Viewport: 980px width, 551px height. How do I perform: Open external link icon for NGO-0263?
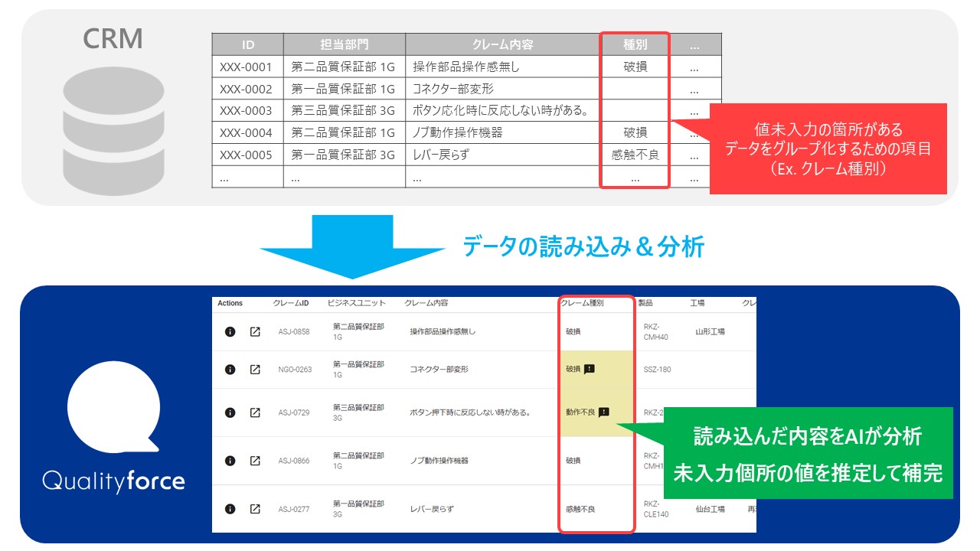coord(256,369)
